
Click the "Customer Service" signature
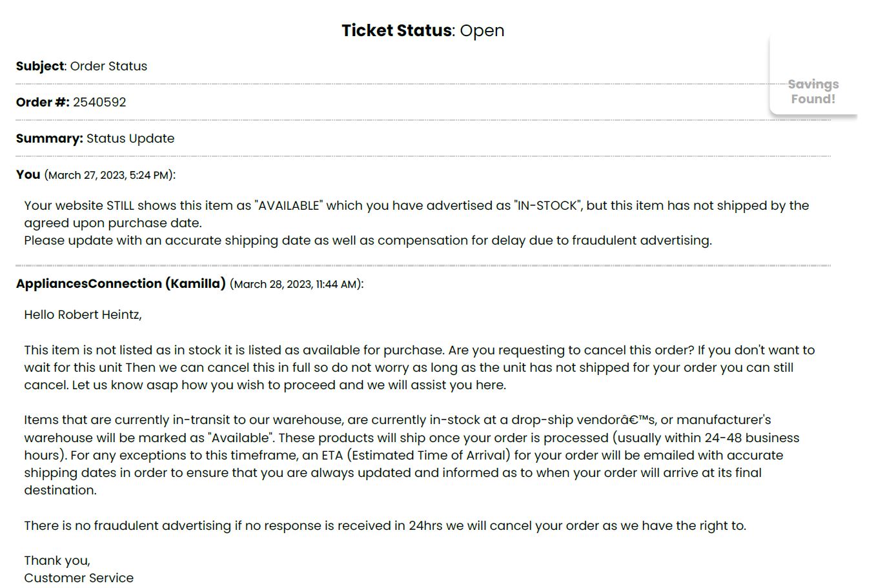pos(79,578)
